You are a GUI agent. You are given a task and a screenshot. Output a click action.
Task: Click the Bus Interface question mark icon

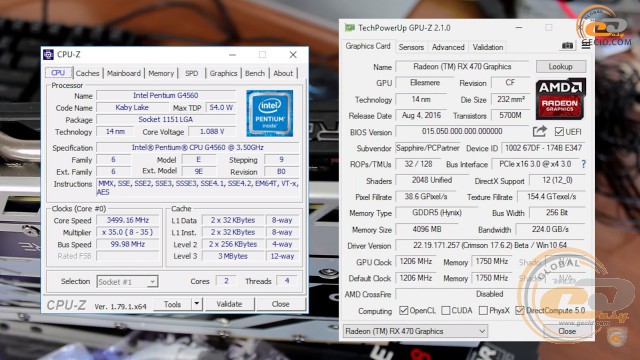[x=584, y=164]
